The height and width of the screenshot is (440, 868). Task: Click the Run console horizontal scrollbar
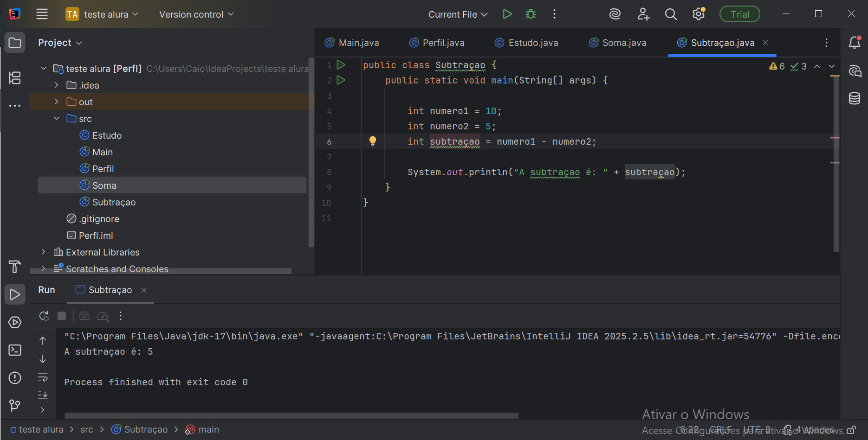pyautogui.click(x=291, y=416)
